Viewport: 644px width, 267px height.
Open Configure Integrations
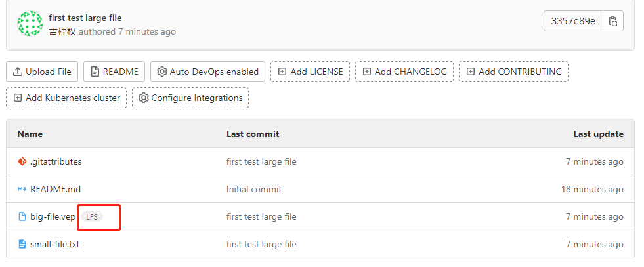pos(190,98)
